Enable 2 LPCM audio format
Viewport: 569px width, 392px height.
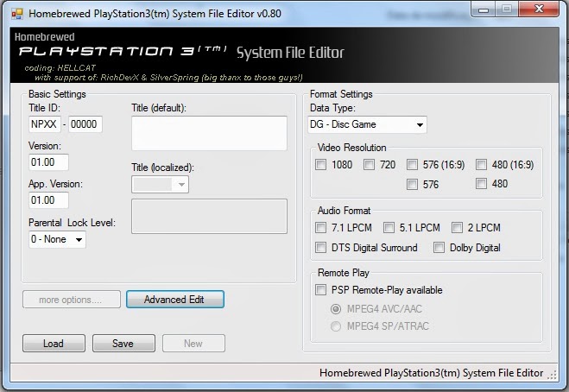click(x=457, y=228)
